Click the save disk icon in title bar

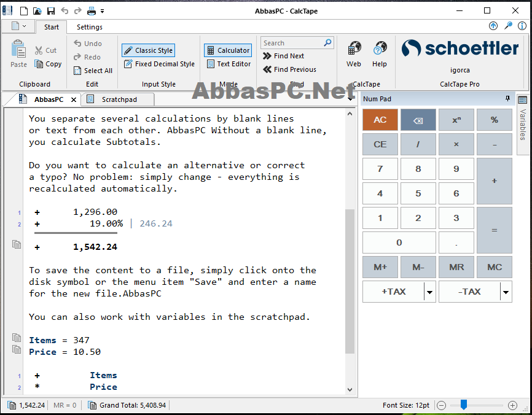point(51,11)
